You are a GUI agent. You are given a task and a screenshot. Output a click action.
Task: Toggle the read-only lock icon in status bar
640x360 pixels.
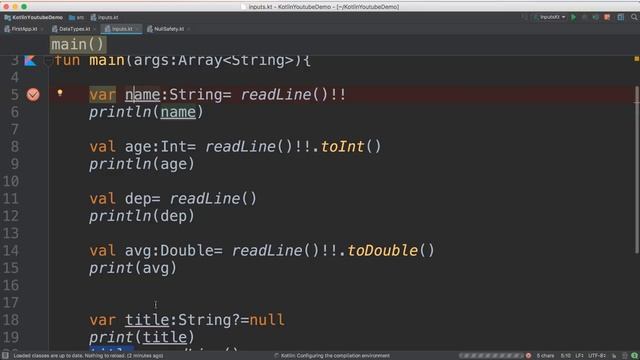coord(614,356)
